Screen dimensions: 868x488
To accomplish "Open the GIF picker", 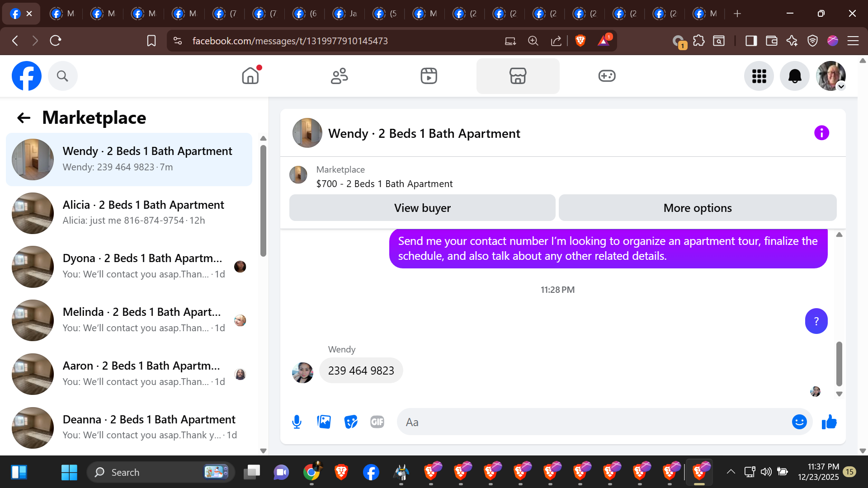I will click(x=377, y=422).
